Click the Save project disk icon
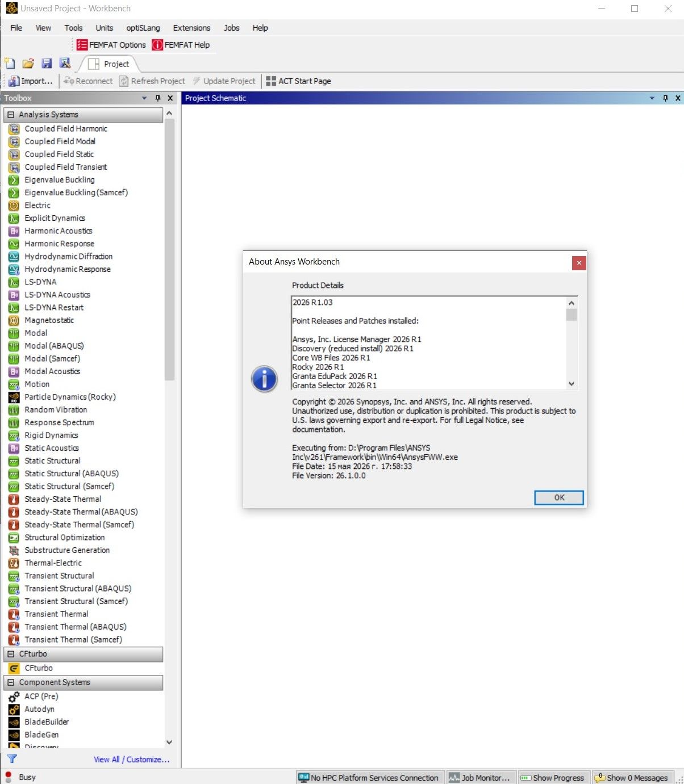The width and height of the screenshot is (684, 784). point(47,64)
